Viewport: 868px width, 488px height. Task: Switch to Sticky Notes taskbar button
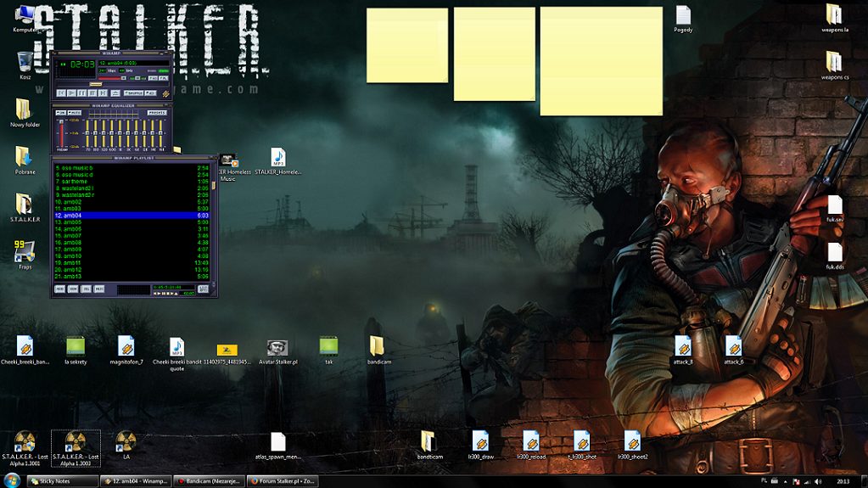63,481
